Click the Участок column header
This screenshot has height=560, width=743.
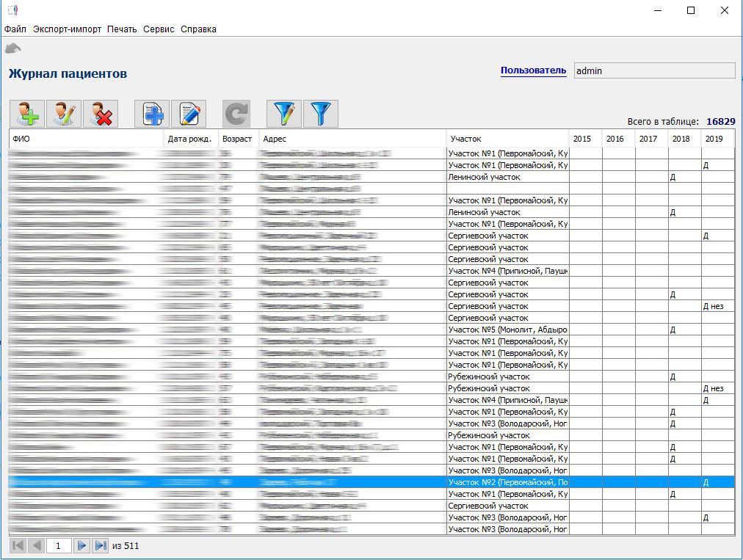tap(507, 139)
